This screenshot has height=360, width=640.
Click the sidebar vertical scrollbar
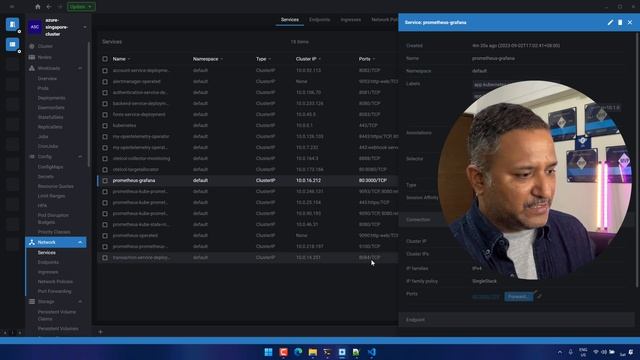[89, 104]
